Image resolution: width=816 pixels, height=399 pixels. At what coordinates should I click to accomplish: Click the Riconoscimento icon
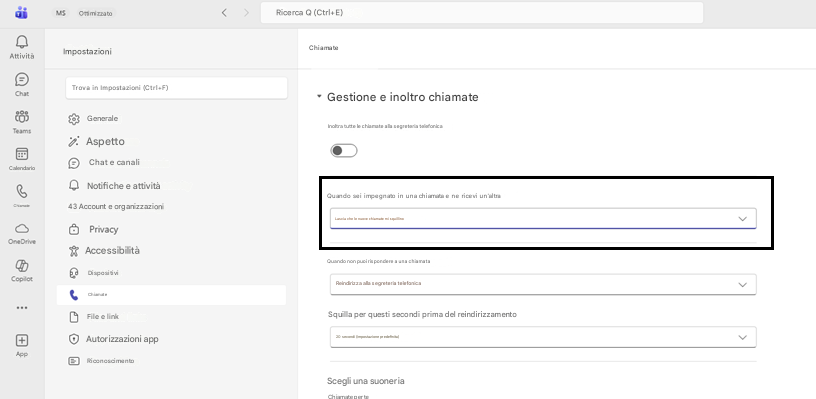(x=74, y=361)
